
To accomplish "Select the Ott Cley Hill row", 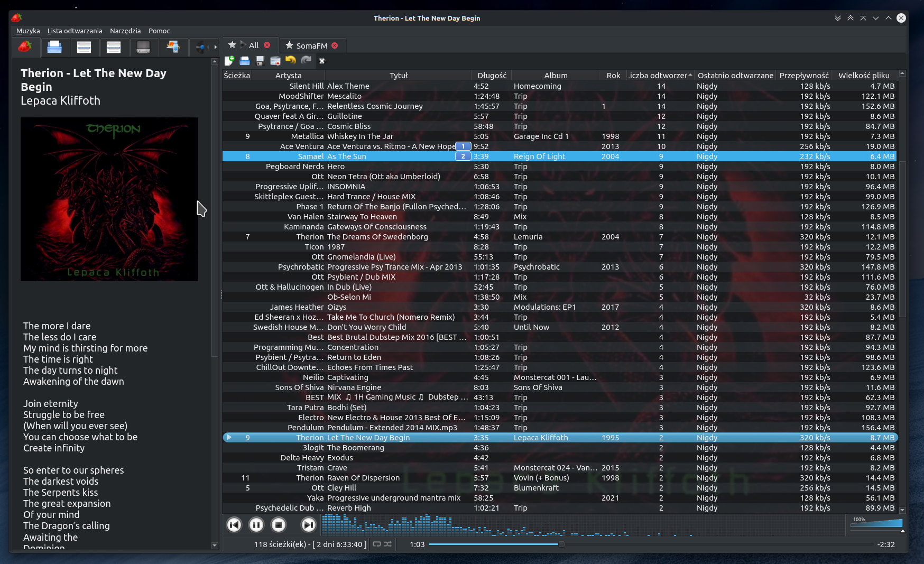I will [560, 488].
